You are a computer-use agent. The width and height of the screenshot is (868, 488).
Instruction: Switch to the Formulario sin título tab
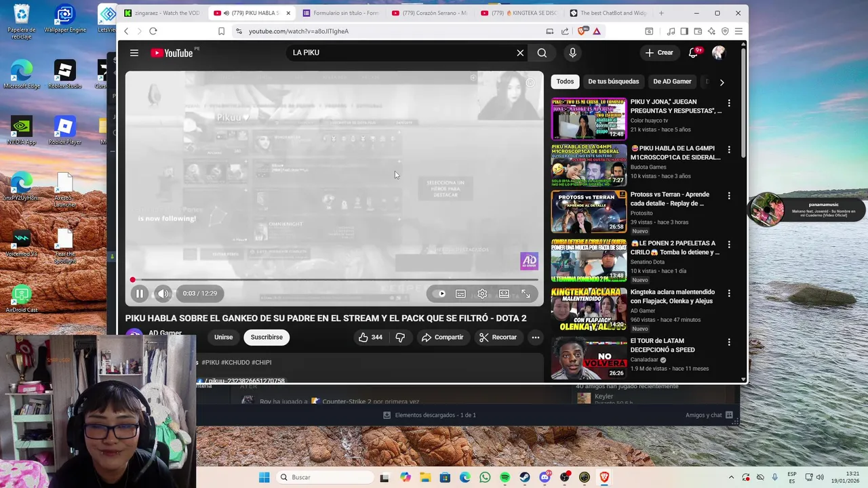pyautogui.click(x=340, y=13)
